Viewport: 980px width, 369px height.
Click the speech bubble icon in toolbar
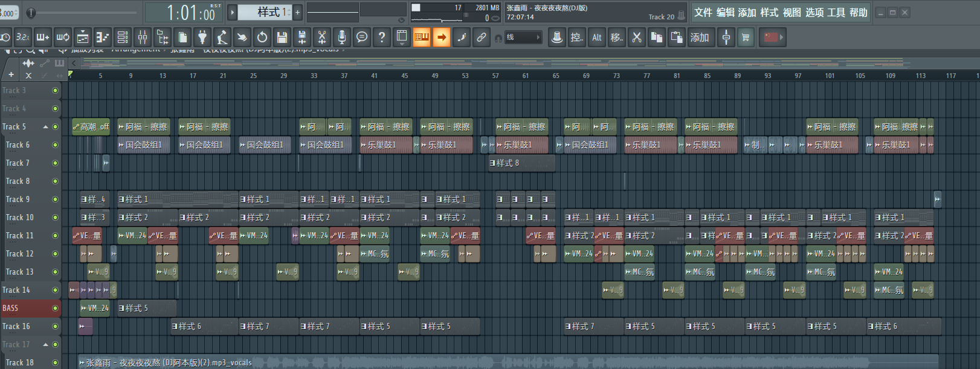(x=361, y=38)
